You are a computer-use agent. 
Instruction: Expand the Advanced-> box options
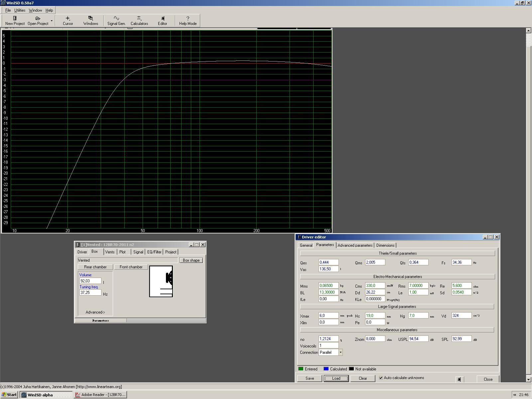(x=95, y=312)
